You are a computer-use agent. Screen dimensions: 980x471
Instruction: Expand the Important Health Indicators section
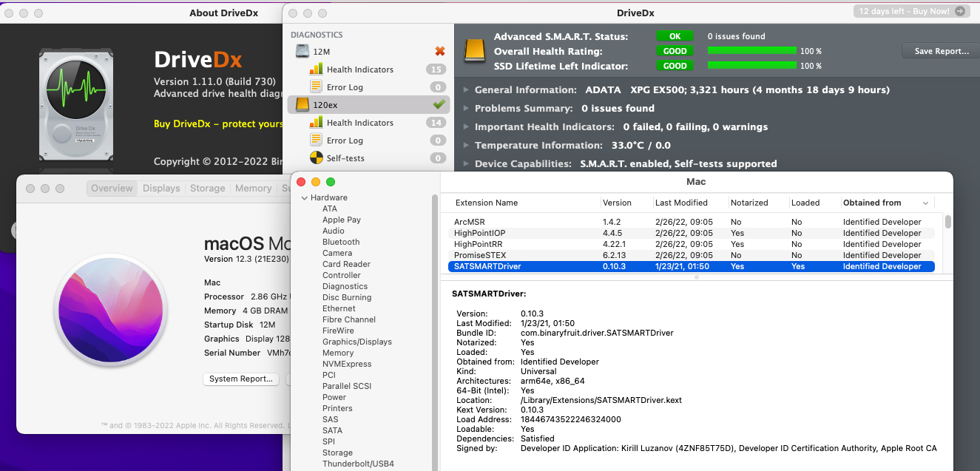tap(466, 127)
